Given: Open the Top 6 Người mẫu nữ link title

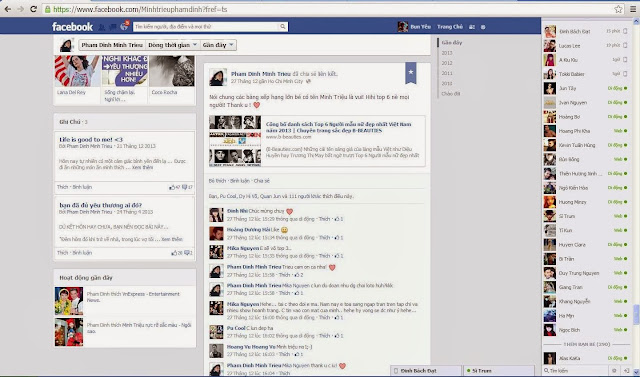Looking at the screenshot, I should [x=338, y=127].
